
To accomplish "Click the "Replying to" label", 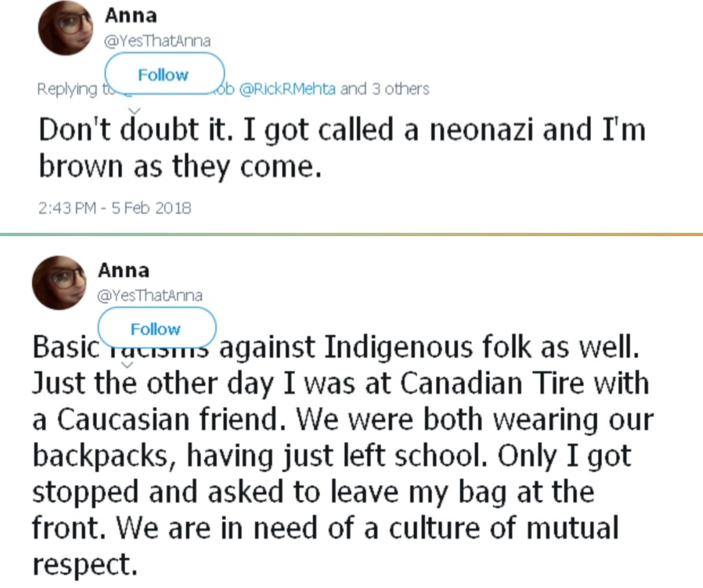I will (68, 89).
